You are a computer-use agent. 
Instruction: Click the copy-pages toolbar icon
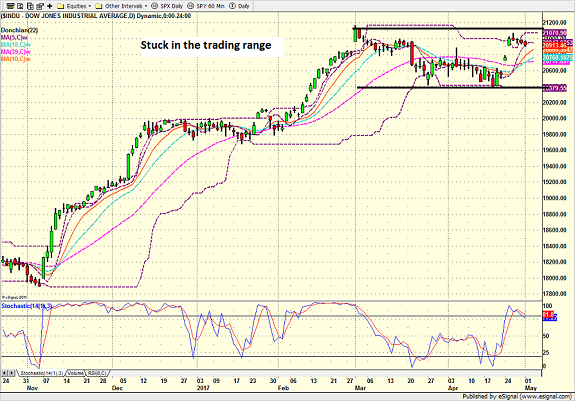tap(30, 6)
